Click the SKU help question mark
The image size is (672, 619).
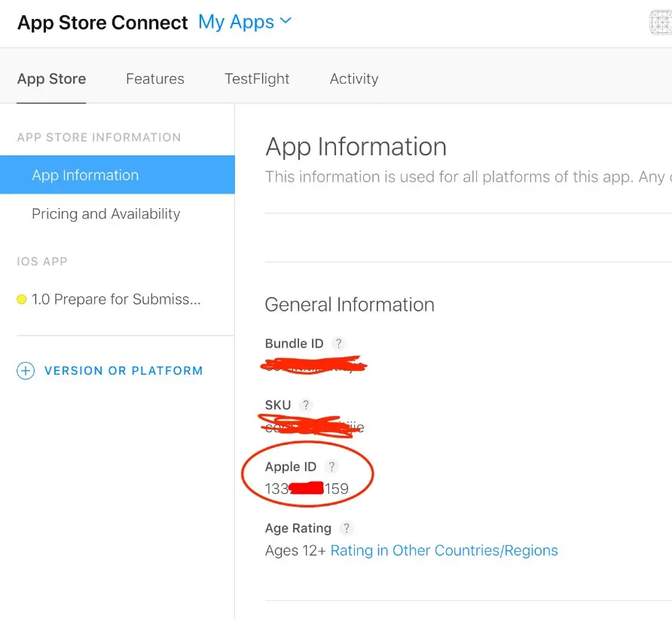pos(306,405)
